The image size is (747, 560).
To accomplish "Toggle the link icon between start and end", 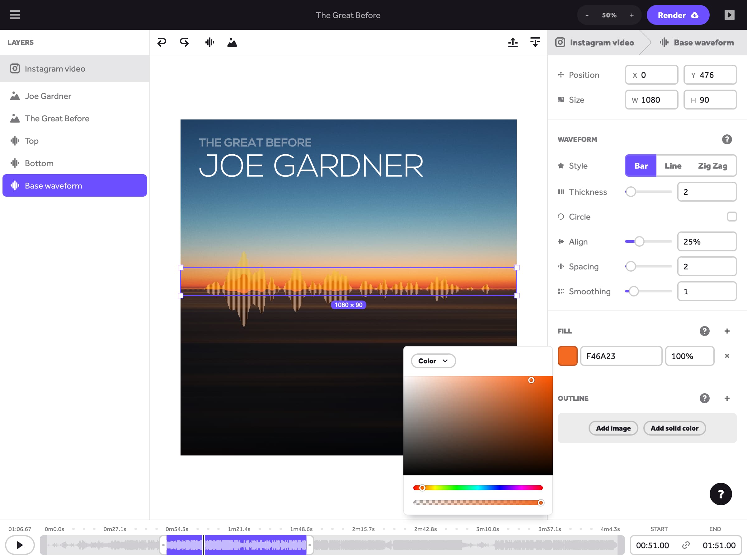I will (686, 545).
